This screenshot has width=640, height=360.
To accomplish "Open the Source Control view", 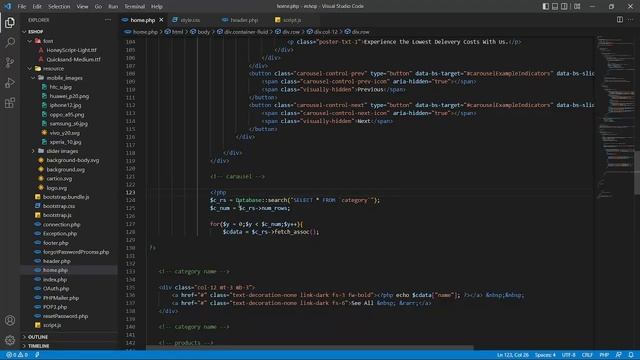I will pos(10,62).
